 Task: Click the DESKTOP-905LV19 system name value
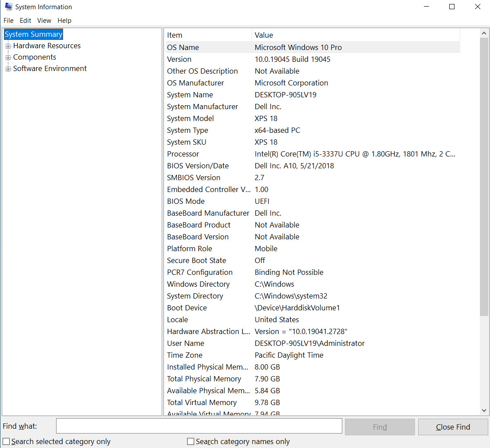[286, 95]
